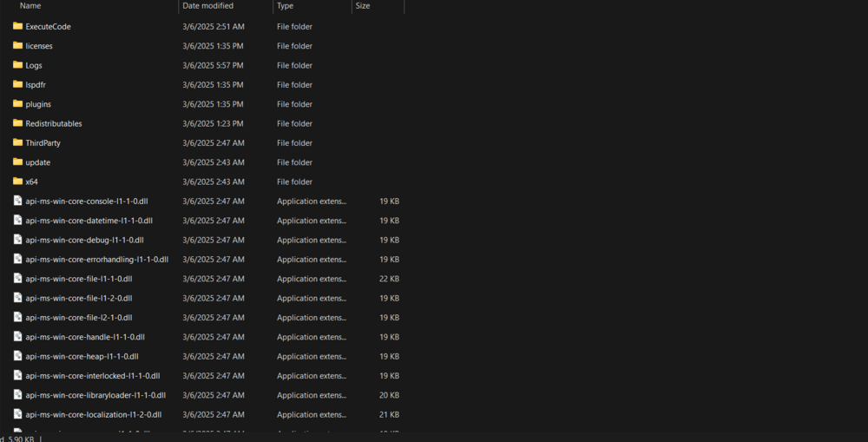This screenshot has width=868, height=442.
Task: Click the ThirdParty folder icon
Action: (17, 142)
